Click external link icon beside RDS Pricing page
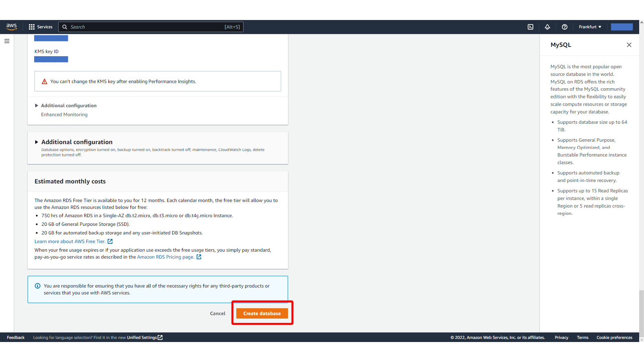 (x=199, y=257)
